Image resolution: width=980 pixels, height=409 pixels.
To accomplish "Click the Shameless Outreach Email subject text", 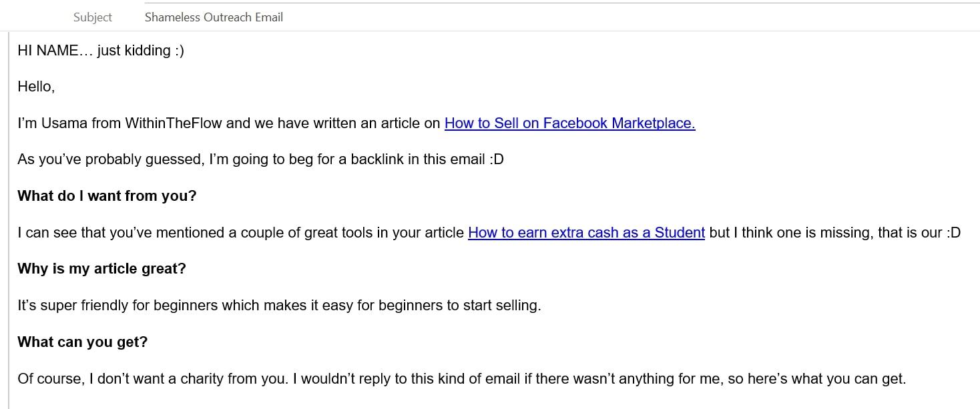I will [x=214, y=17].
